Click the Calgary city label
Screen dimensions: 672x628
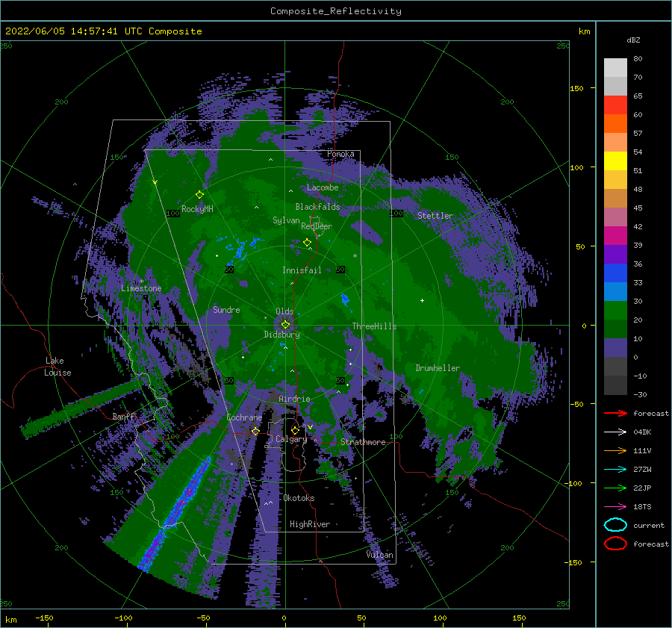coord(291,439)
